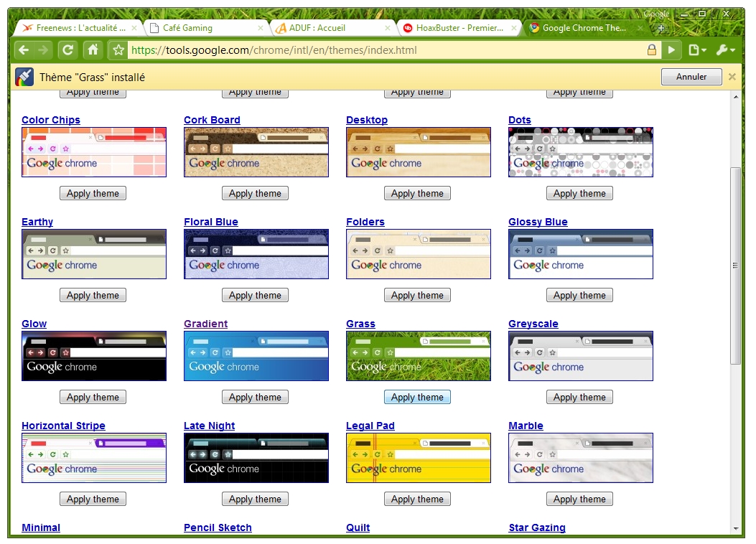Apply the Earthy theme
Screen dimensions: 756x544
coord(93,295)
